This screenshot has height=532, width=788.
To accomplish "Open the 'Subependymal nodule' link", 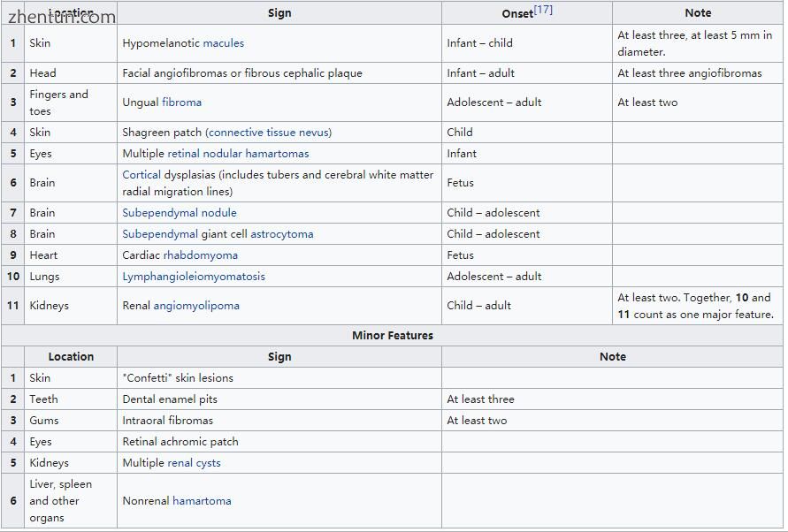I will click(x=180, y=213).
